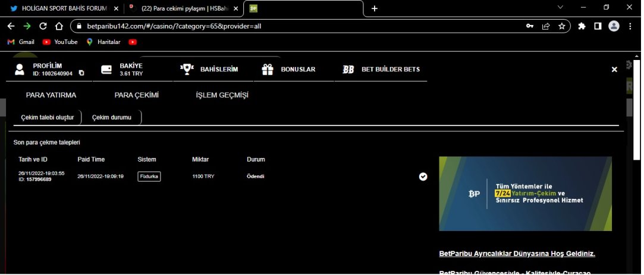Open the Gmail bookmark

[21, 42]
